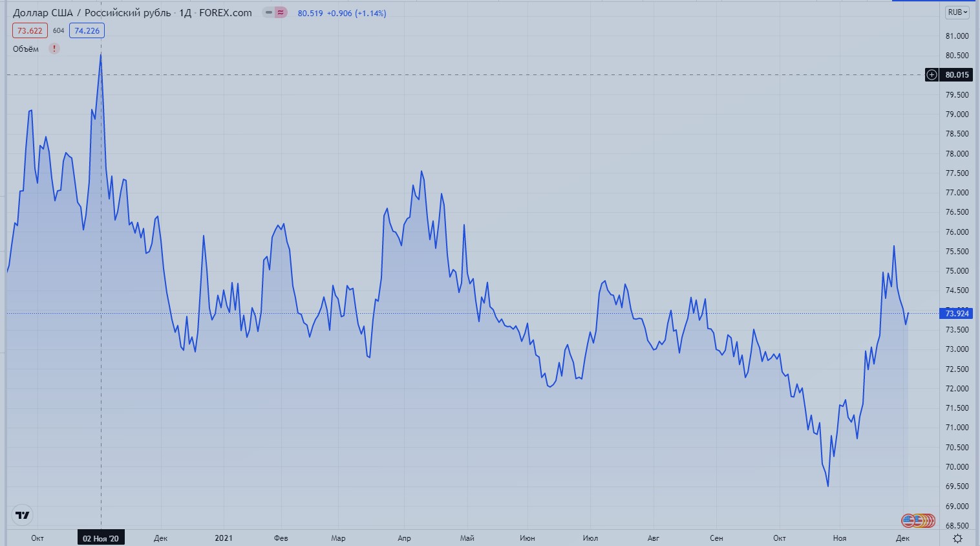Click the 68.500 price scale label
This screenshot has width=980, height=546.
957,526
